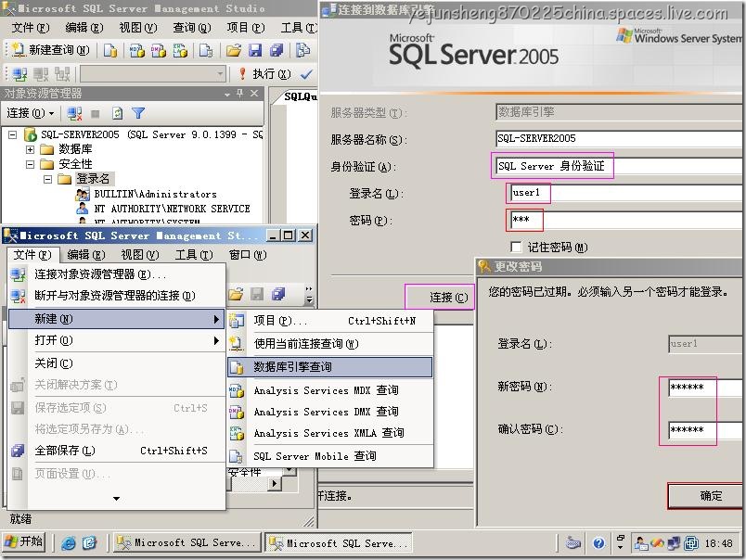This screenshot has height=560, width=746.
Task: Click the Login name field containing user1
Action: click(626, 193)
